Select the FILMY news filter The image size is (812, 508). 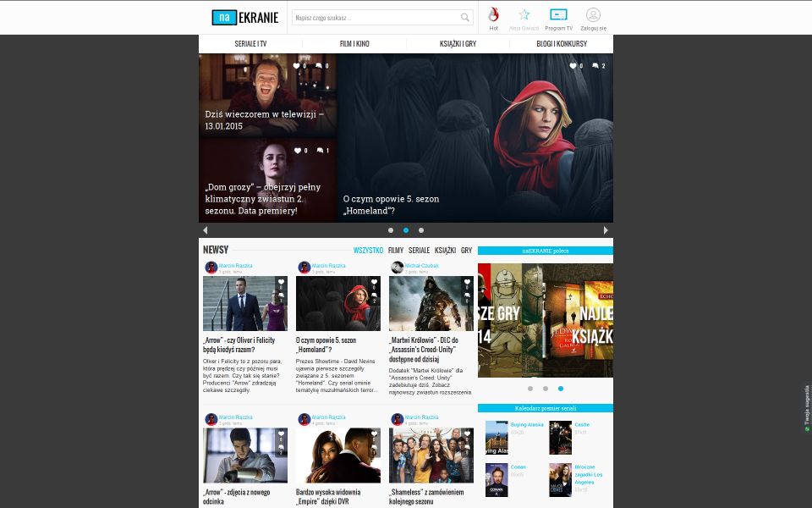tap(396, 251)
